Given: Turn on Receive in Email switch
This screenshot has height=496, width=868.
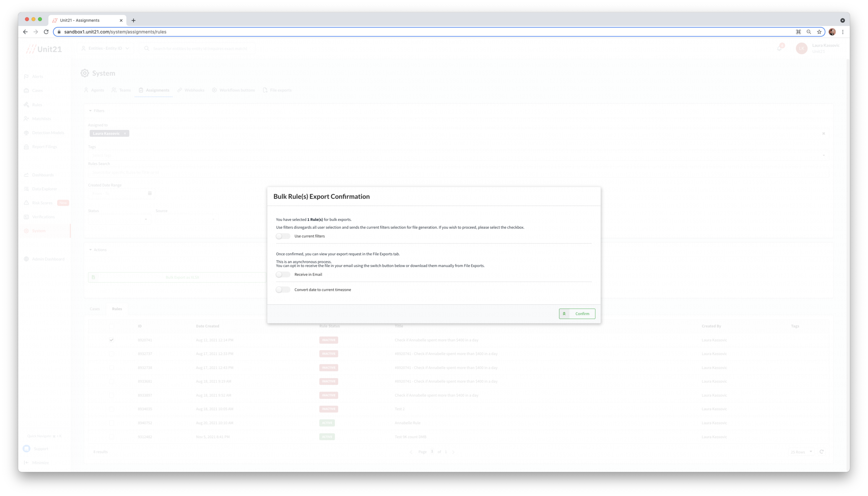Looking at the screenshot, I should [x=283, y=274].
